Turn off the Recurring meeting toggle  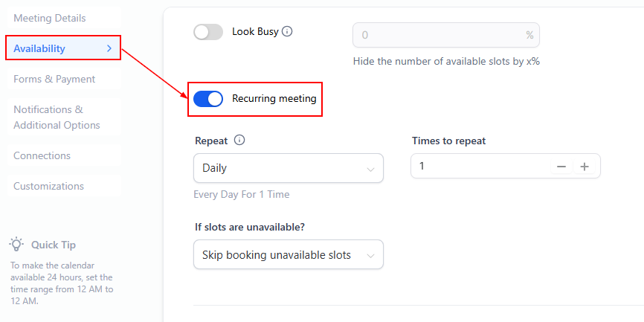(x=208, y=99)
